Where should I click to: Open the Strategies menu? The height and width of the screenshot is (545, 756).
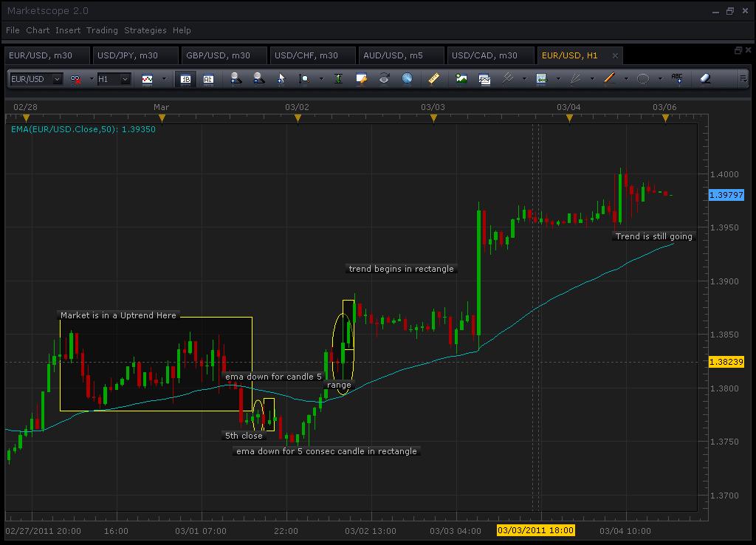point(145,30)
